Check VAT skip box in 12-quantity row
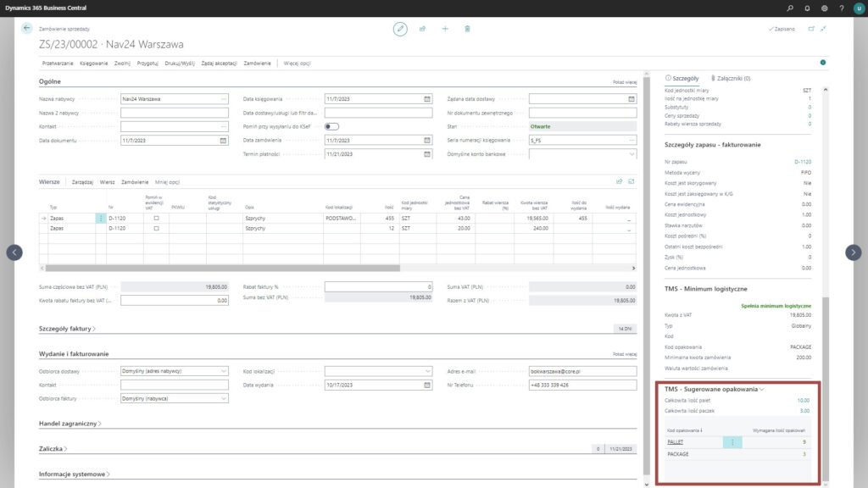The width and height of the screenshot is (868, 488). tap(156, 229)
